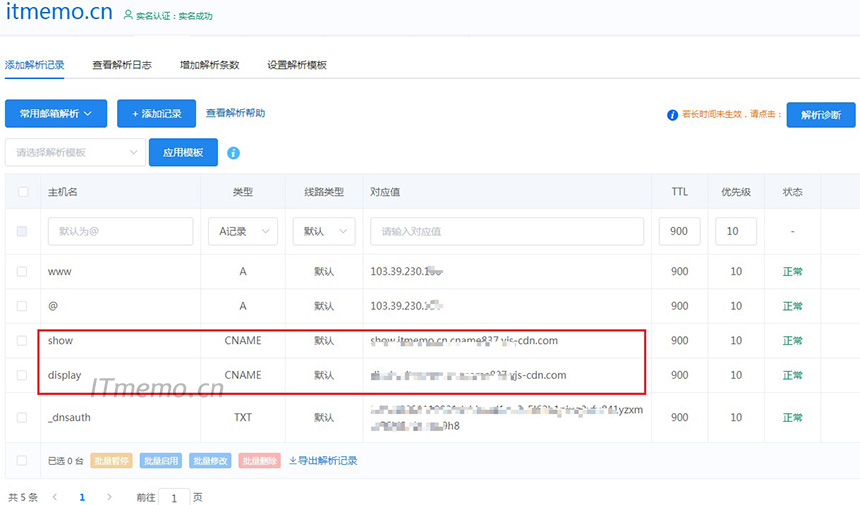Click the blue info icon beside 应用模板
The image size is (860, 505).
pos(233,153)
